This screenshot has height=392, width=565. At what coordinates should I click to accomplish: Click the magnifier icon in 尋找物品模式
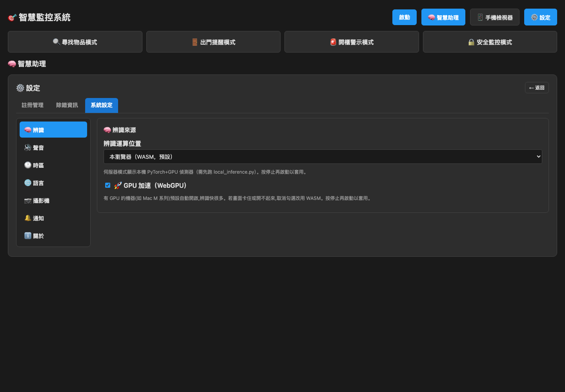coord(56,42)
